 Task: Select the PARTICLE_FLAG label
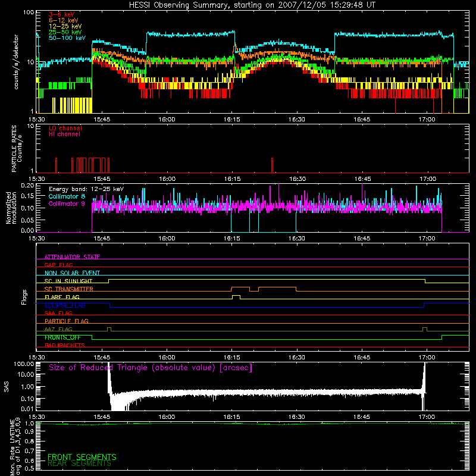(x=67, y=321)
